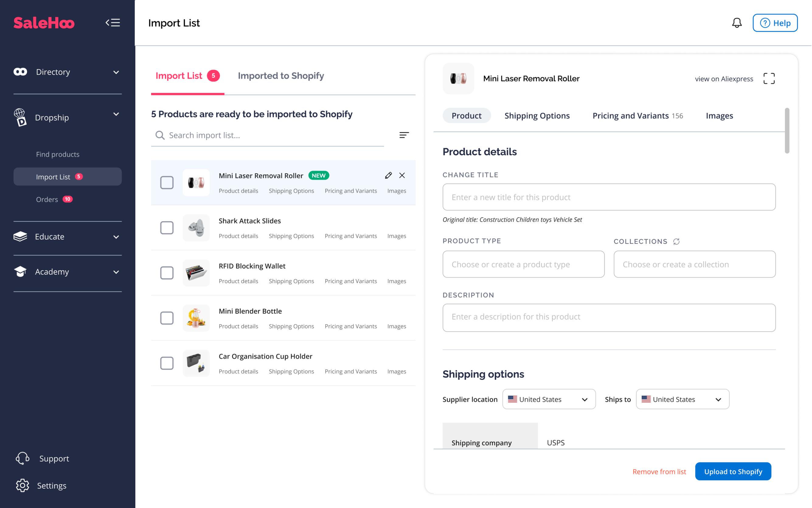This screenshot has width=812, height=508.
Task: Click the product panel vertical scrollbar
Action: tap(787, 131)
